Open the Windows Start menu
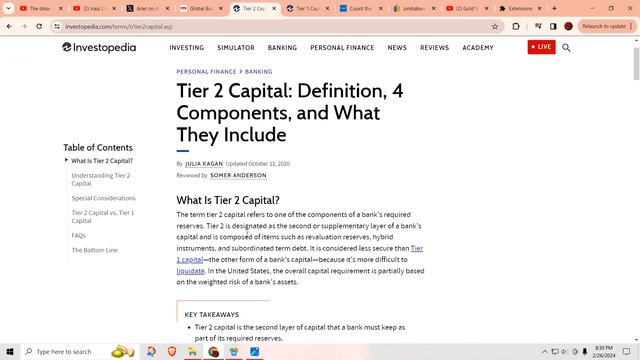 click(10, 351)
